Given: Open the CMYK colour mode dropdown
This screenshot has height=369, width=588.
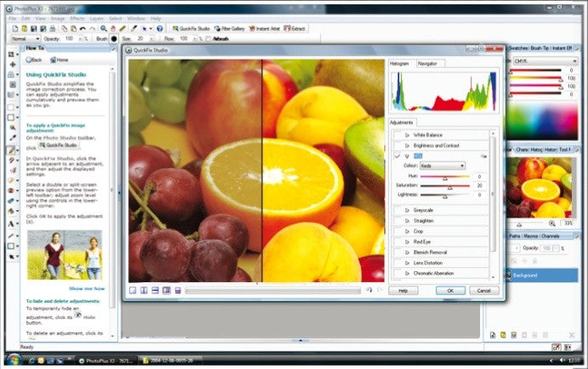Looking at the screenshot, I should click(546, 61).
